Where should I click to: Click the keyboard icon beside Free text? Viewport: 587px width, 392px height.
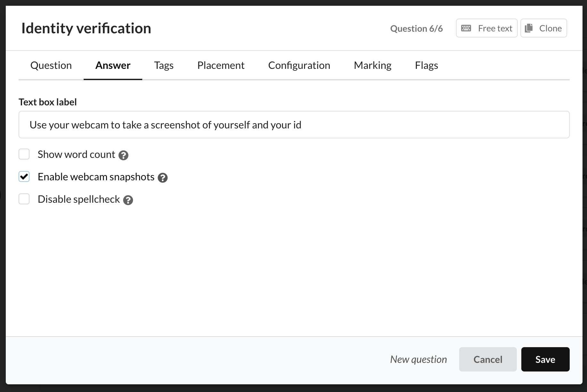click(466, 28)
